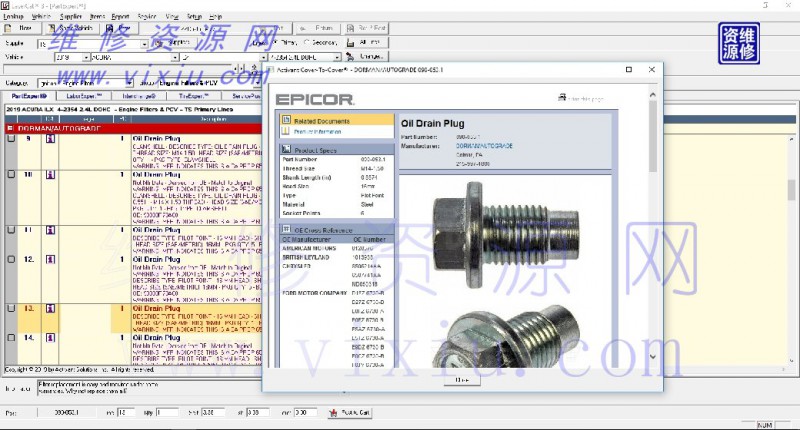Open the DORMAN/AUTOGRADE manufacturer link
Viewport: 800px width, 430px height.
(484, 146)
